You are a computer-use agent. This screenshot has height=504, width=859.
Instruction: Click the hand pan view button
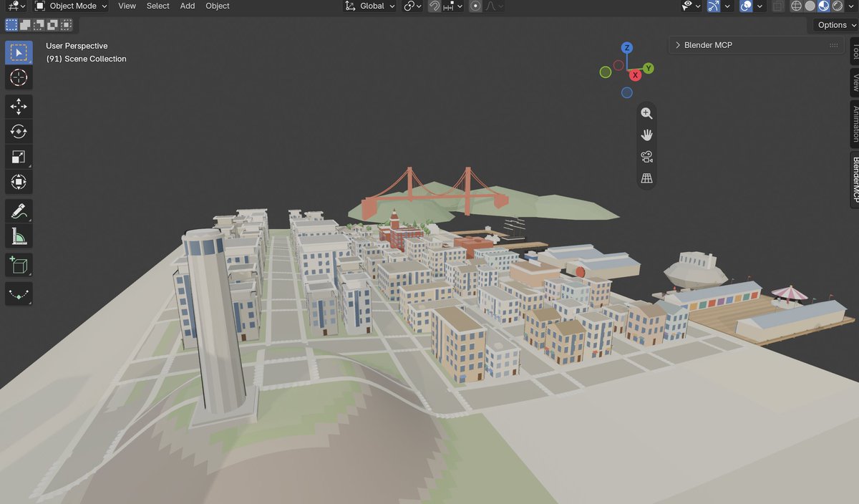click(646, 135)
